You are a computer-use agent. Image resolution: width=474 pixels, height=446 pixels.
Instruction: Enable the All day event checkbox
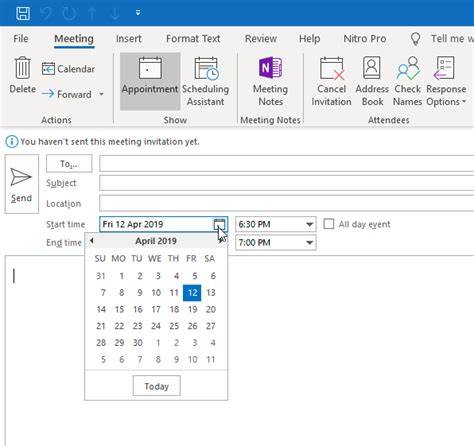click(329, 224)
